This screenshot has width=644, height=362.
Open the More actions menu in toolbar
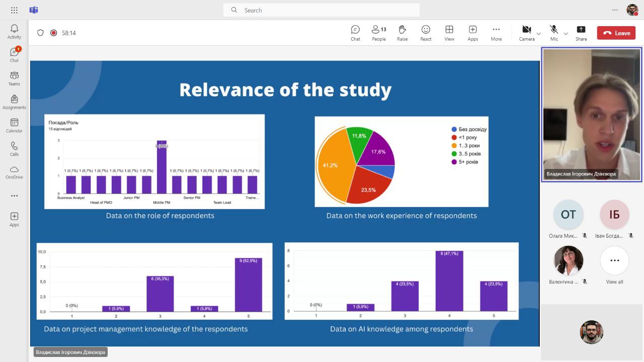pyautogui.click(x=496, y=33)
